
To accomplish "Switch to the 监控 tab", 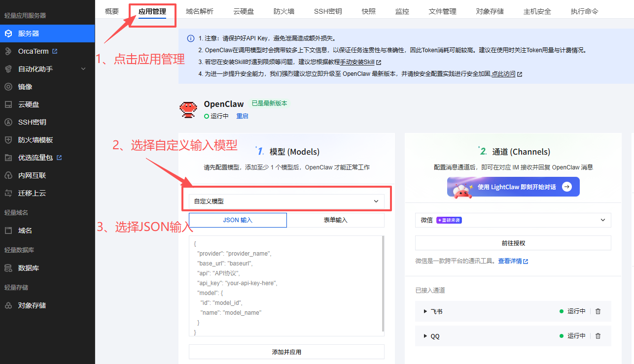I will pyautogui.click(x=402, y=11).
